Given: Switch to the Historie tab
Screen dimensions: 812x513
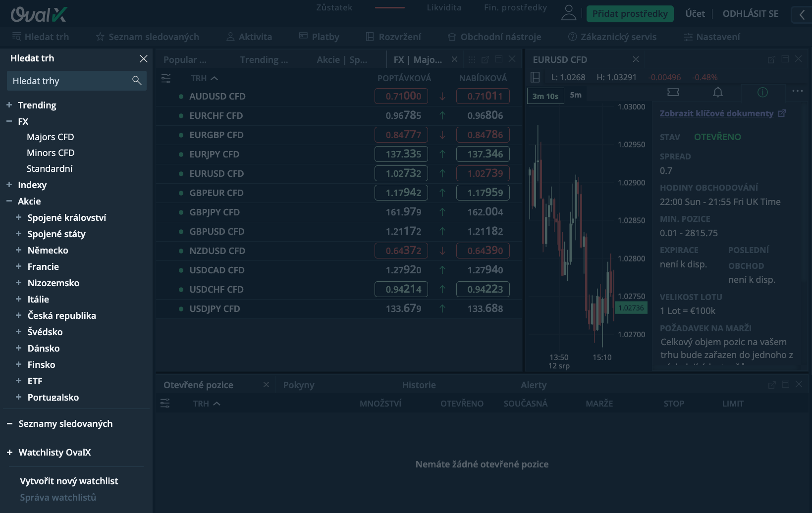Looking at the screenshot, I should point(419,385).
